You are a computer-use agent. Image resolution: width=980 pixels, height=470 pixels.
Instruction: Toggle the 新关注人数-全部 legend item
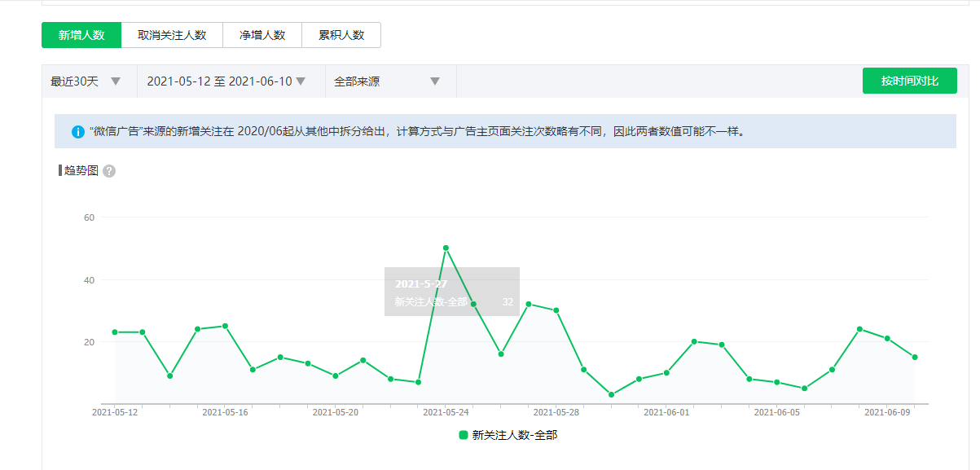pyautogui.click(x=508, y=435)
